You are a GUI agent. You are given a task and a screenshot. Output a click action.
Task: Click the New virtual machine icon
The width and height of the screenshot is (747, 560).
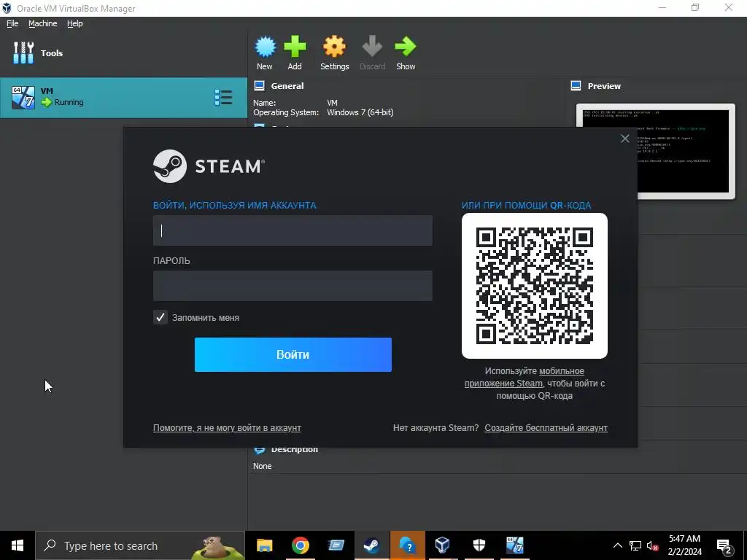pos(265,47)
